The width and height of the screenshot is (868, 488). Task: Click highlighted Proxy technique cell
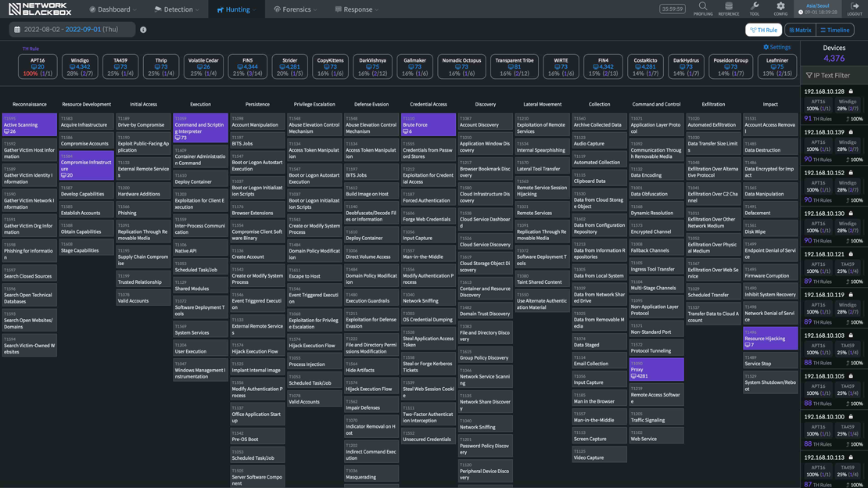(x=656, y=369)
